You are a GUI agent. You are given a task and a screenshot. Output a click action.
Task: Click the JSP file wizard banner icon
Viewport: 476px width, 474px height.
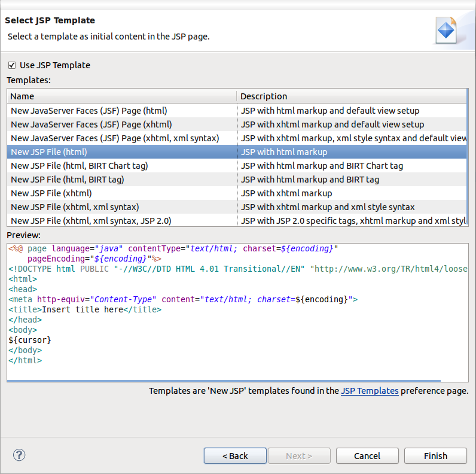[x=446, y=31]
